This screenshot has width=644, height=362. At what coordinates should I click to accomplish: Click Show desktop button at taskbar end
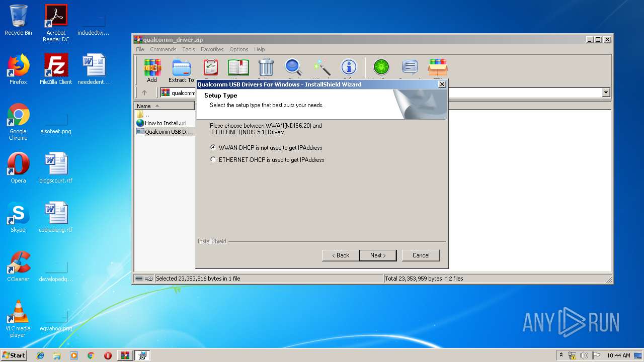[x=638, y=355]
